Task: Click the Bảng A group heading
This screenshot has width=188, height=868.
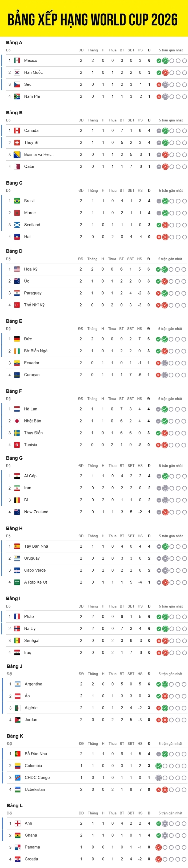Action: (14, 43)
